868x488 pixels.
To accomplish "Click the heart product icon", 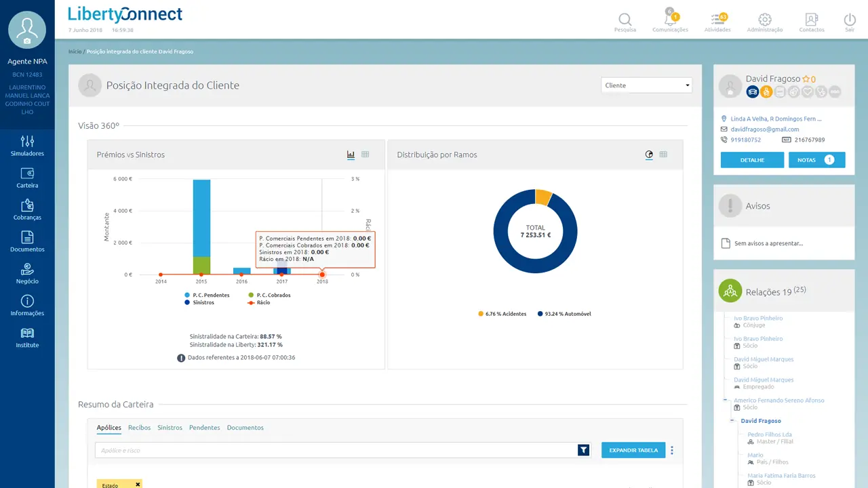I will pos(808,92).
